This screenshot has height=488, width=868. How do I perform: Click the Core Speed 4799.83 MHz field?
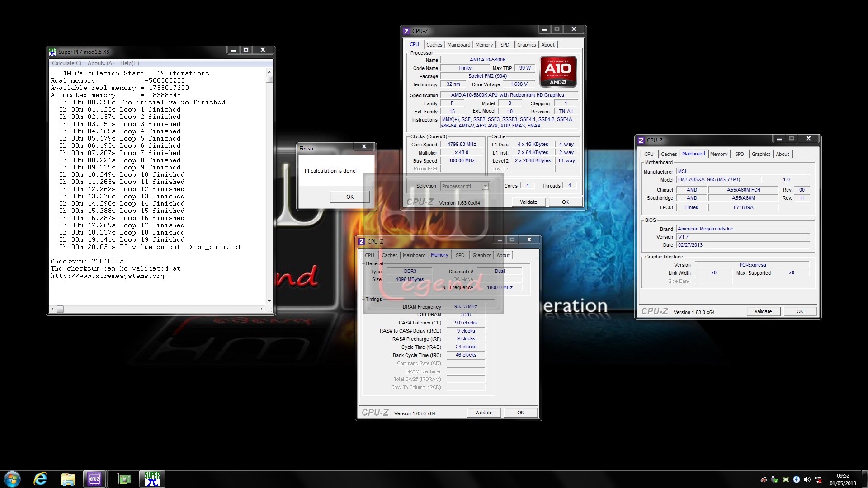462,145
